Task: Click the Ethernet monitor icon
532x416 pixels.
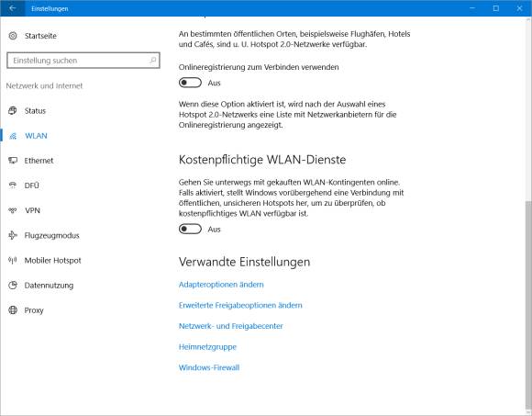Action: click(x=13, y=161)
